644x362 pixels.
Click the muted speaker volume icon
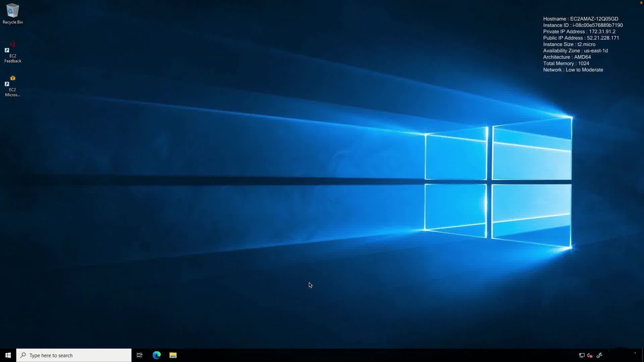click(590, 355)
